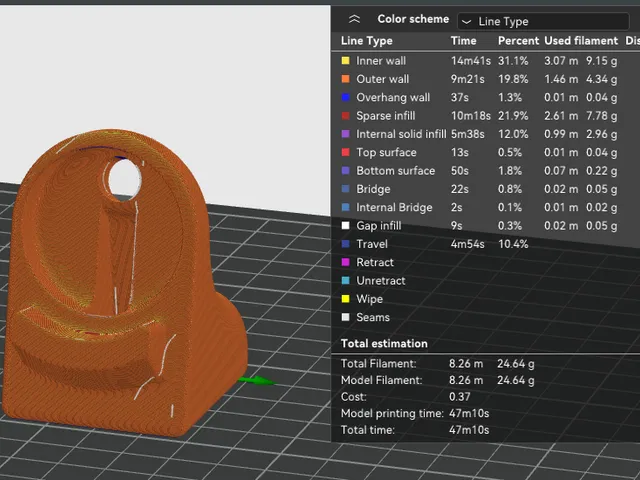Screen dimensions: 640x480
Task: Click the Cost value 0.37
Action: [x=460, y=397]
